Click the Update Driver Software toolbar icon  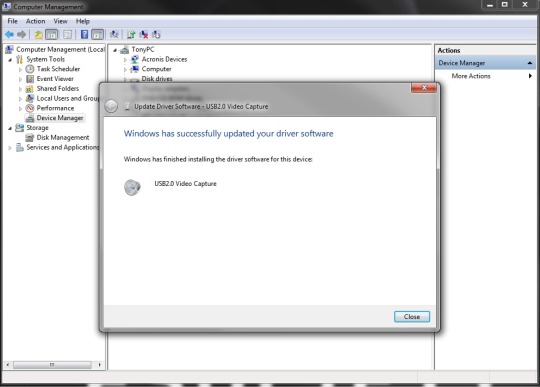pyautogui.click(x=131, y=34)
